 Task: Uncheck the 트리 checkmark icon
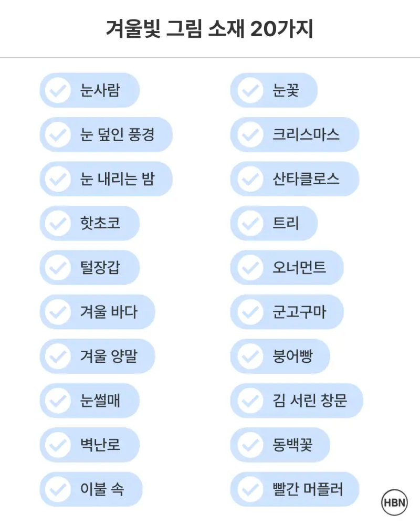click(250, 224)
